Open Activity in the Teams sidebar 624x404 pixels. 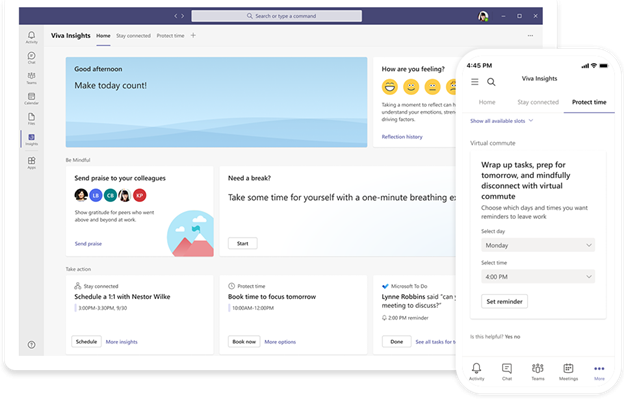click(31, 37)
